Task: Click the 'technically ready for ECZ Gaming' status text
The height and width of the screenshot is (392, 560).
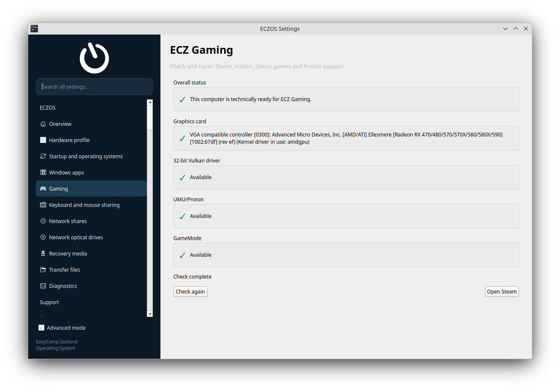Action: coord(251,99)
